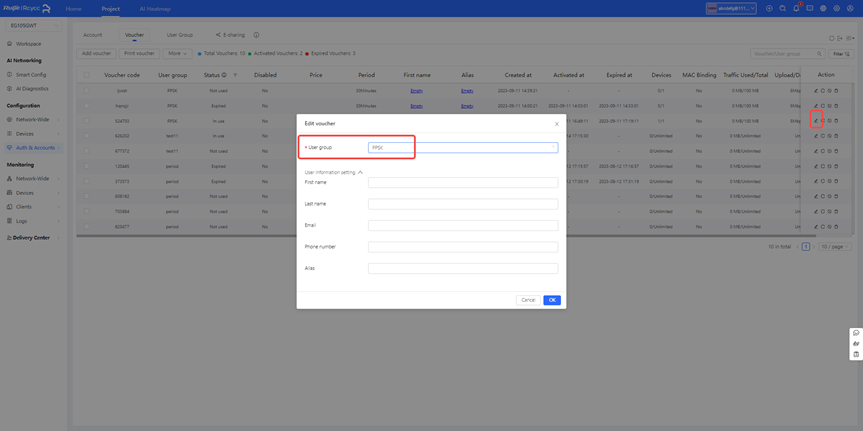
Task: Click the edit pencil icon for voucher 524703
Action: click(816, 121)
